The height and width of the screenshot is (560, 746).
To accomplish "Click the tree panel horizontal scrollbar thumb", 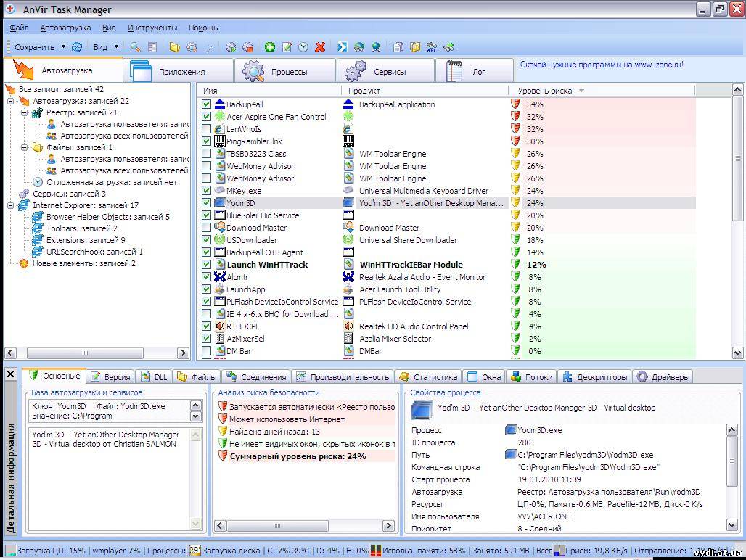I will pyautogui.click(x=85, y=353).
